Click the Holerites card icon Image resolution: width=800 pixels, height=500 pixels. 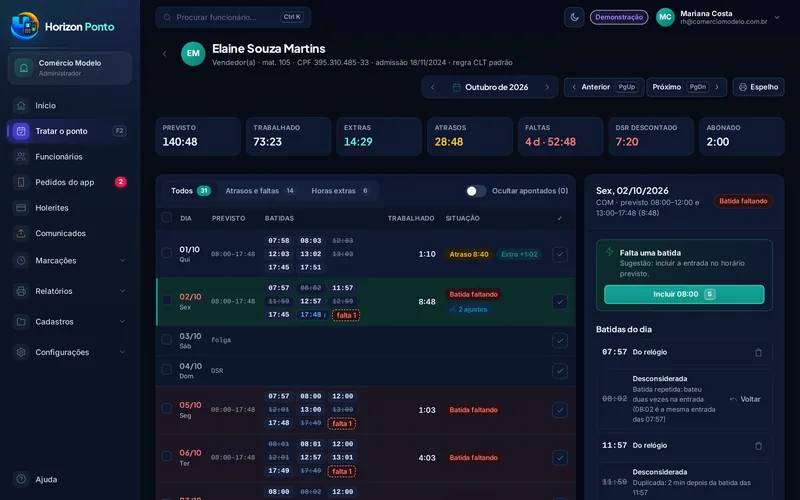[x=21, y=208]
